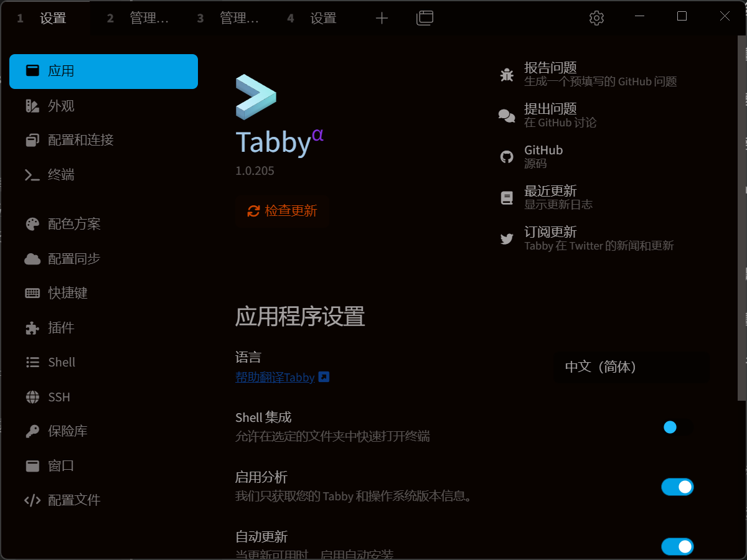Image resolution: width=747 pixels, height=560 pixels.
Task: Click the 保险库 key icon
Action: (32, 431)
